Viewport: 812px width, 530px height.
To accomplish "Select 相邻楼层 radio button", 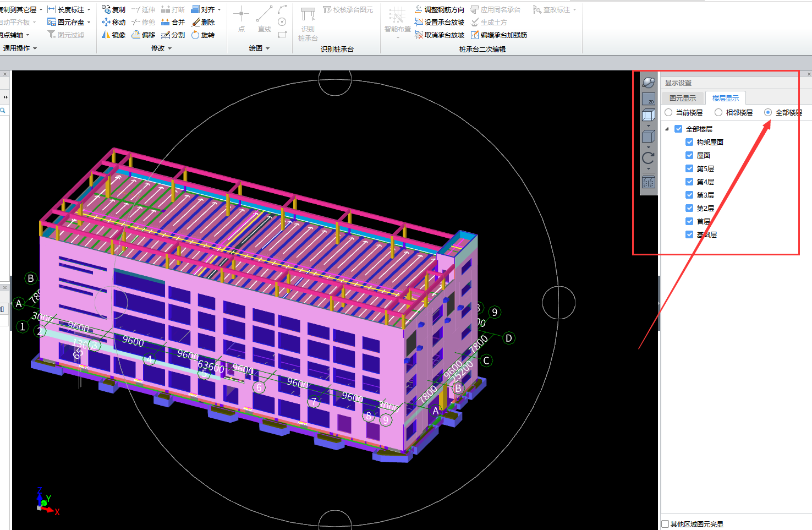I will (718, 112).
